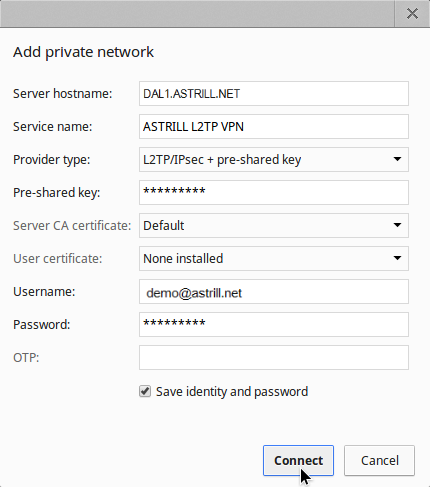This screenshot has width=430, height=487.
Task: Focus the Password input field
Action: 274,325
